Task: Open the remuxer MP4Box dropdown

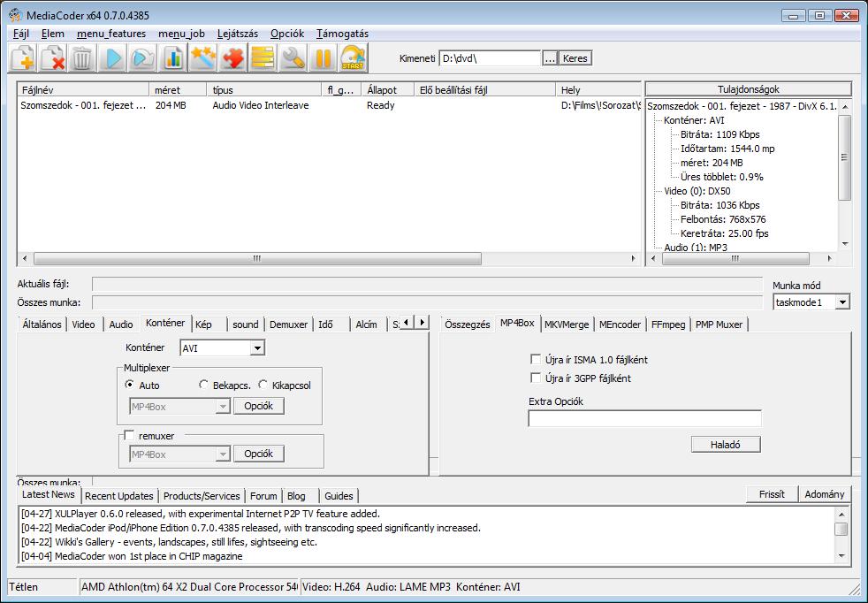Action: [223, 454]
